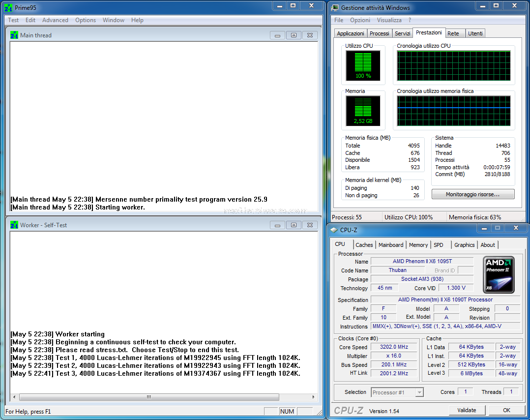Minimize the CPU-Z window
The width and height of the screenshot is (530, 420).
(484, 228)
